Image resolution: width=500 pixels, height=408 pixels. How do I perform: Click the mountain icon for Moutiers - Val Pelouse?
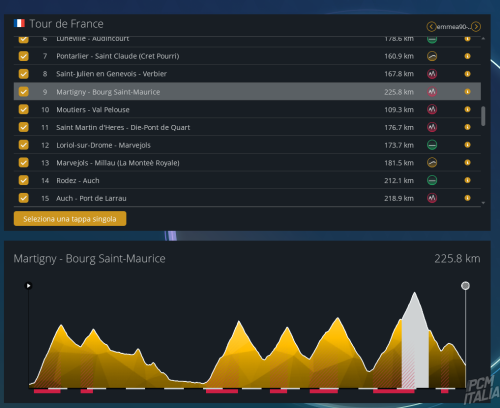pos(432,109)
